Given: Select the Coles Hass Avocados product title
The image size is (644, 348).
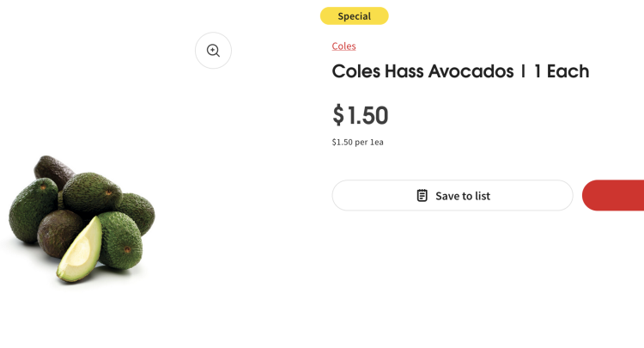Looking at the screenshot, I should point(460,71).
